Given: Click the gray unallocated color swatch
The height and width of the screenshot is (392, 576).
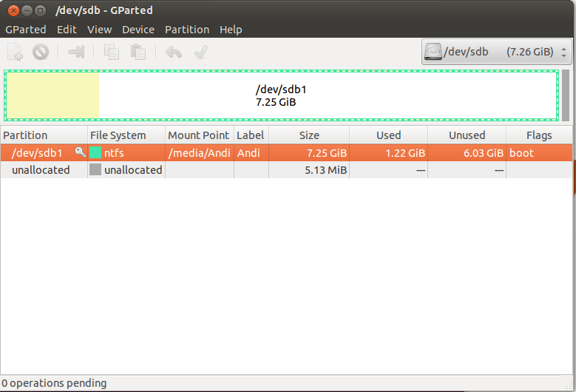Looking at the screenshot, I should 95,170.
